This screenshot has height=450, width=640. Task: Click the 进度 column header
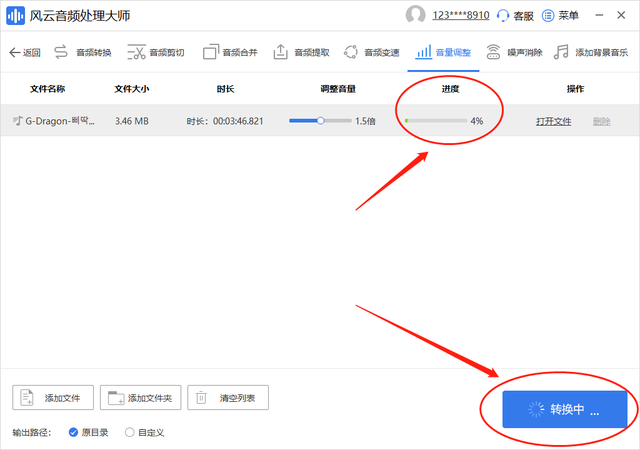[x=450, y=89]
